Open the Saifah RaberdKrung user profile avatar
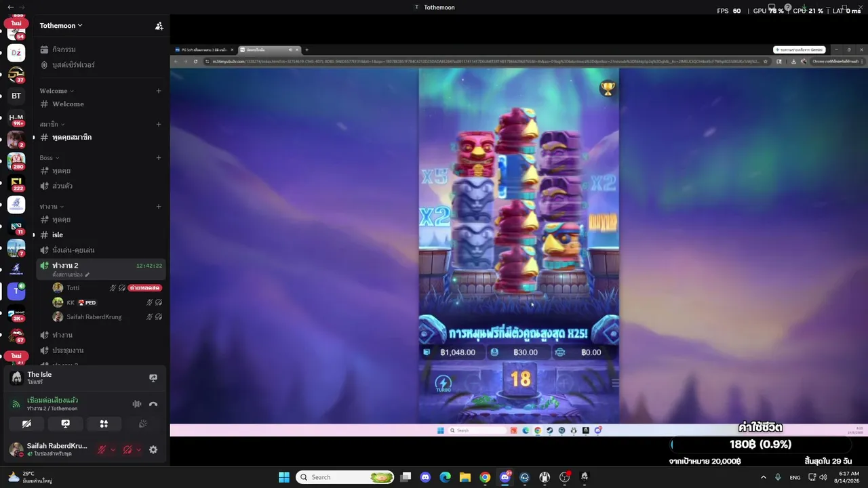Viewport: 868px width, 488px height. click(16, 449)
